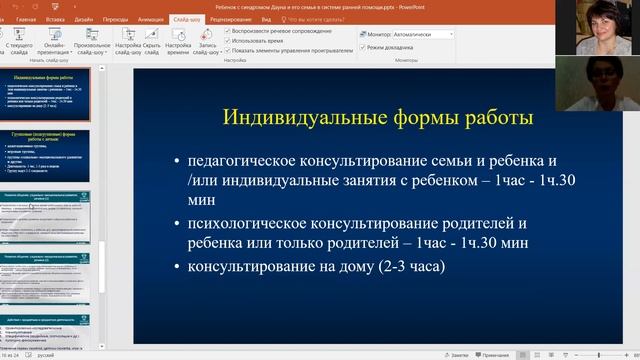Open Rehearse timings (Настройка времени)
The image size is (640, 360).
178,41
